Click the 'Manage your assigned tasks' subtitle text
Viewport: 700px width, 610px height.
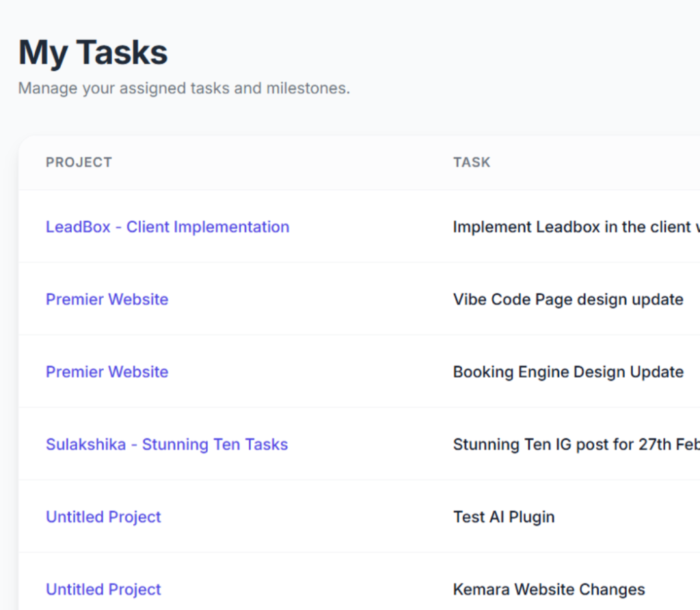[183, 88]
